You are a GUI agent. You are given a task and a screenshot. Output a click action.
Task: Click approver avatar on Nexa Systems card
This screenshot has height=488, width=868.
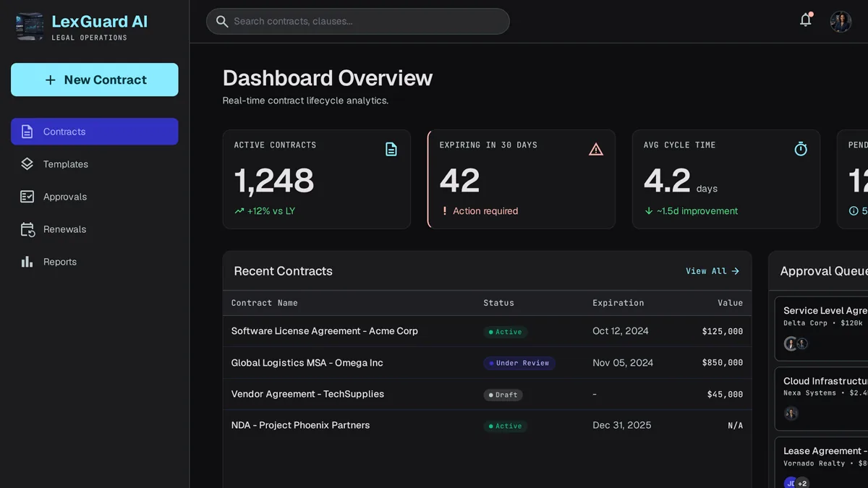click(791, 414)
